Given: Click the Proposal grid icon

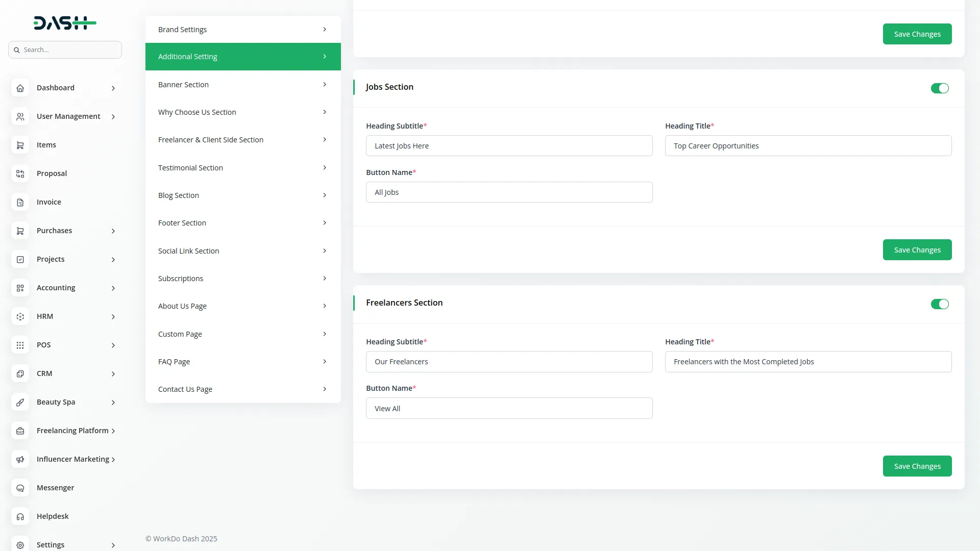Looking at the screenshot, I should [x=20, y=173].
